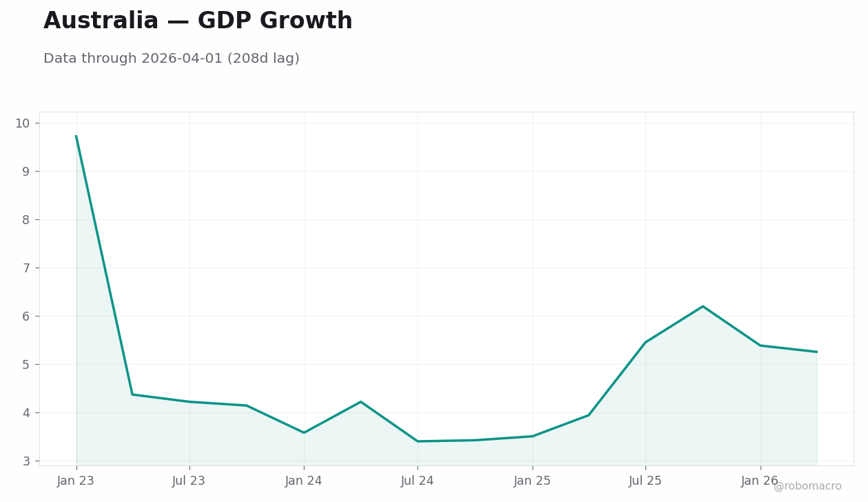Select the Jan 23 x-axis label
Image resolution: width=868 pixels, height=502 pixels.
tap(76, 481)
